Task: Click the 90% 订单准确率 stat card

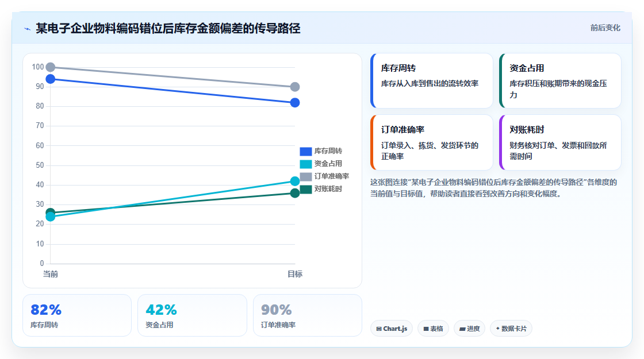Action: pyautogui.click(x=308, y=315)
